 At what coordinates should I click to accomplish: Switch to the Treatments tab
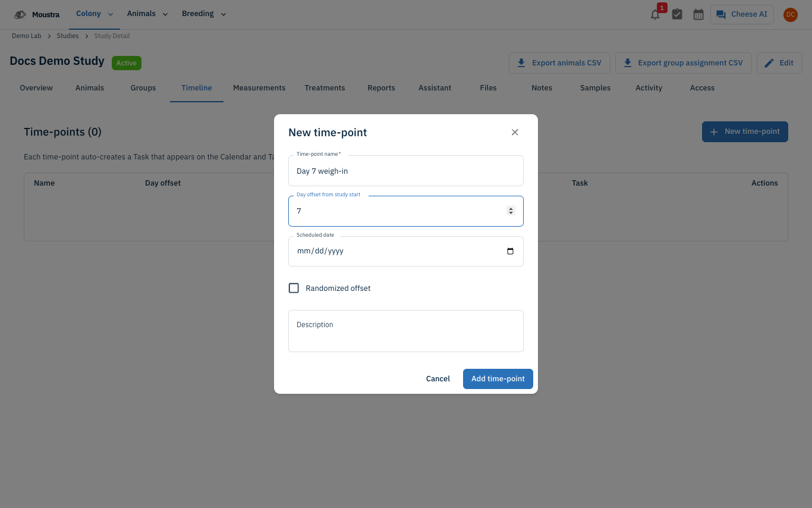(325, 88)
